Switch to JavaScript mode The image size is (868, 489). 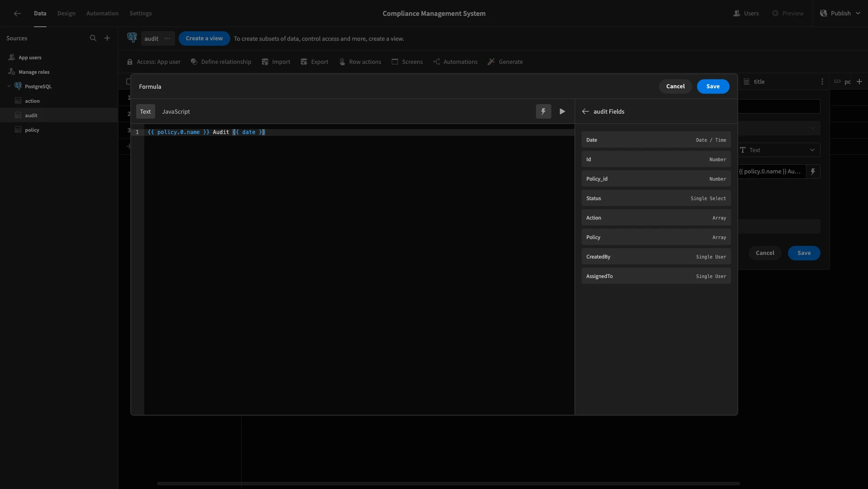pyautogui.click(x=176, y=111)
